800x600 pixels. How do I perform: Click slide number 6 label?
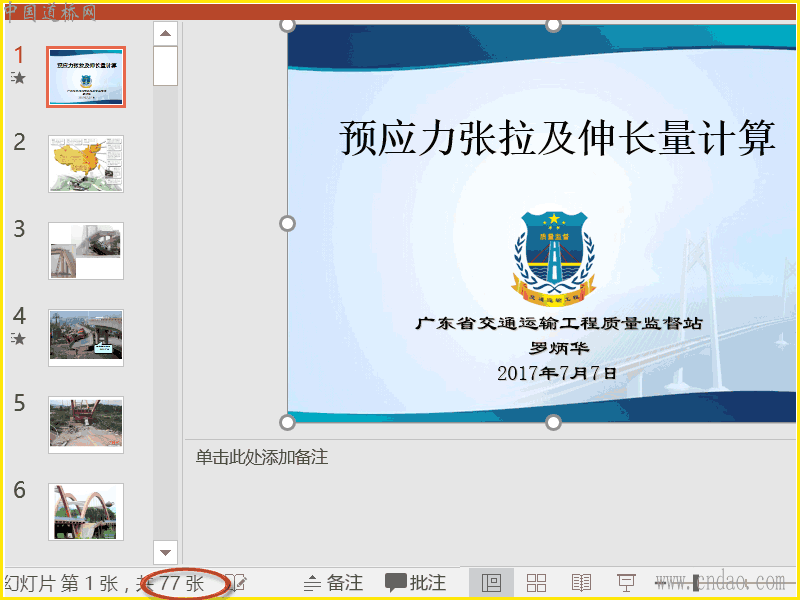tap(19, 490)
